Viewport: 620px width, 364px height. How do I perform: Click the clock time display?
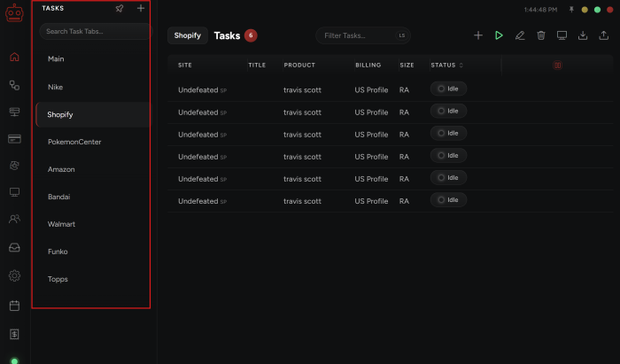pyautogui.click(x=540, y=10)
